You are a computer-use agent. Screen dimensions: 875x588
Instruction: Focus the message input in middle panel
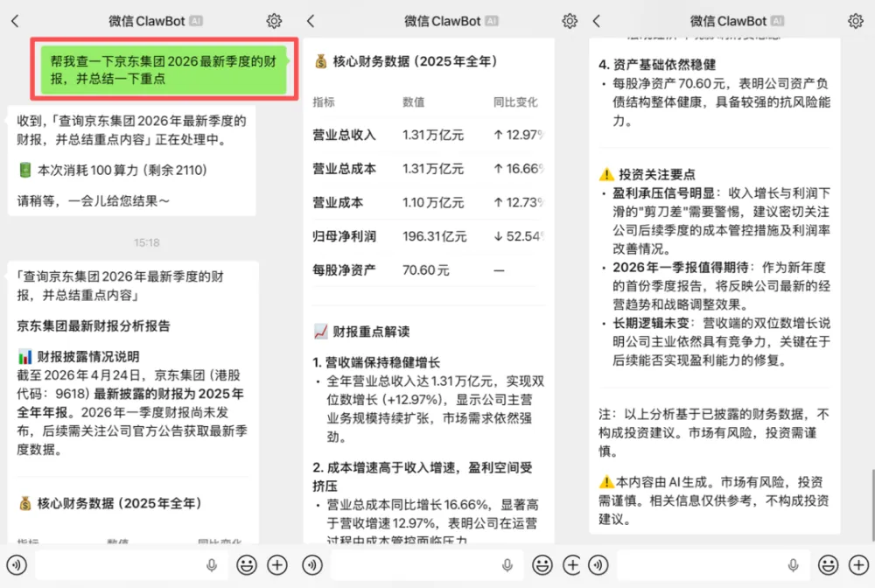pos(428,565)
